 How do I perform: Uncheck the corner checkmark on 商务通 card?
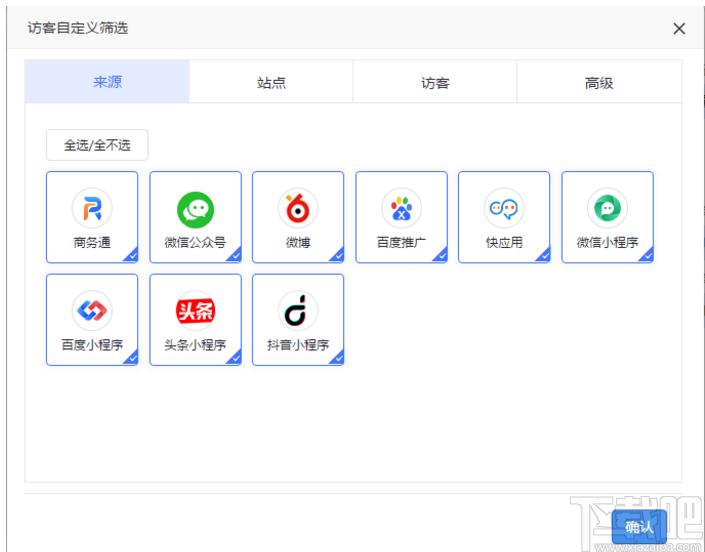(131, 256)
